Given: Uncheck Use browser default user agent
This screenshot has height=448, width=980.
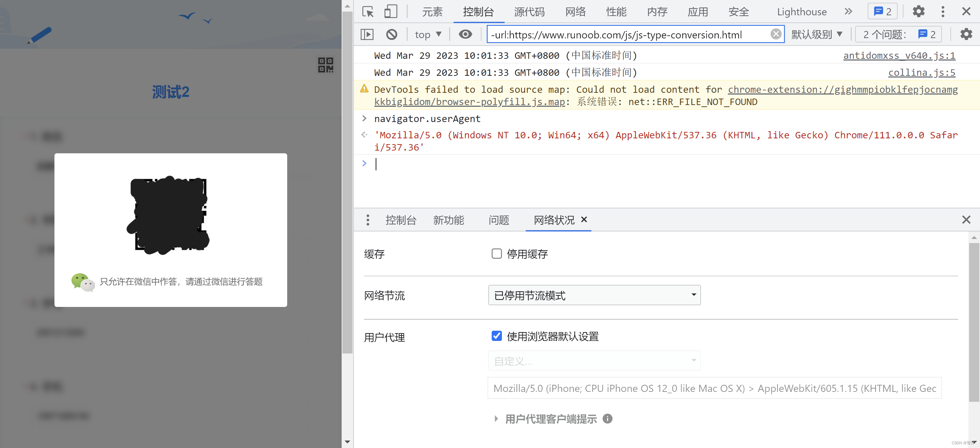Looking at the screenshot, I should 496,336.
